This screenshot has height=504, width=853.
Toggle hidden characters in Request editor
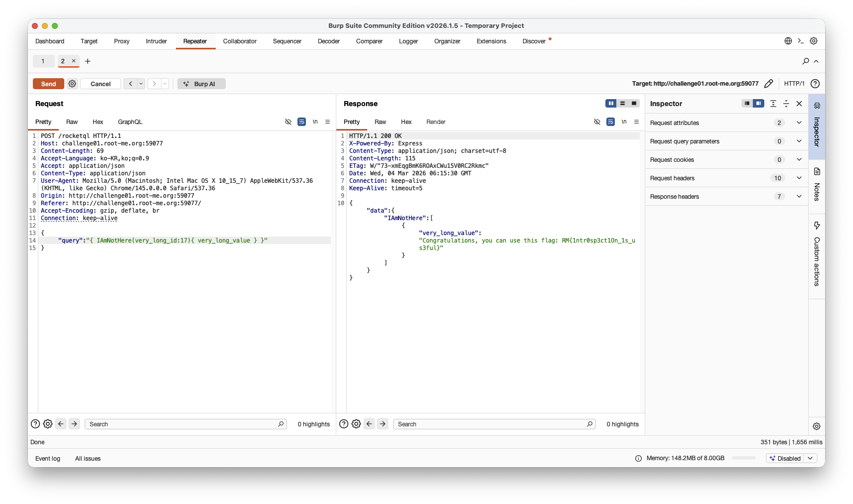288,122
